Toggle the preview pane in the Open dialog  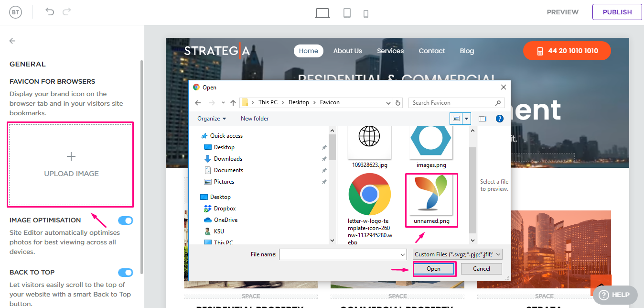482,118
